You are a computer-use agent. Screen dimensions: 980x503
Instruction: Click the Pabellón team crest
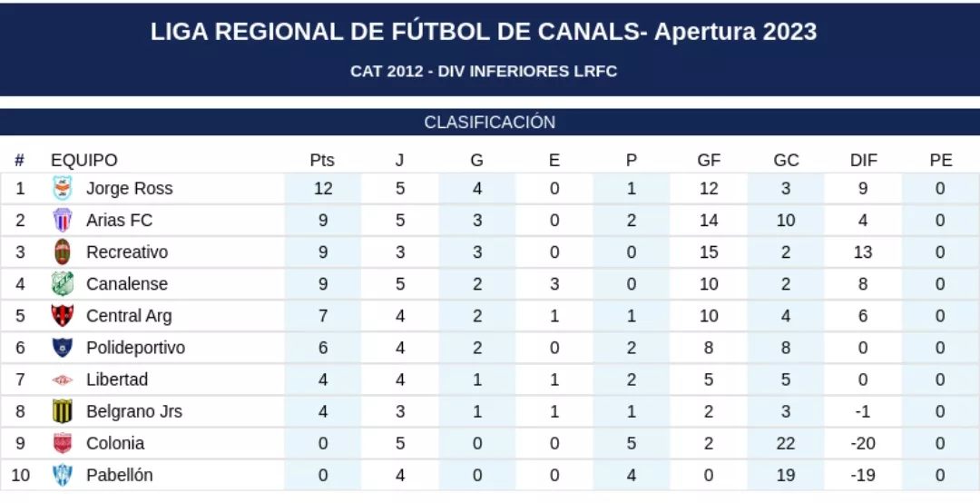point(62,475)
